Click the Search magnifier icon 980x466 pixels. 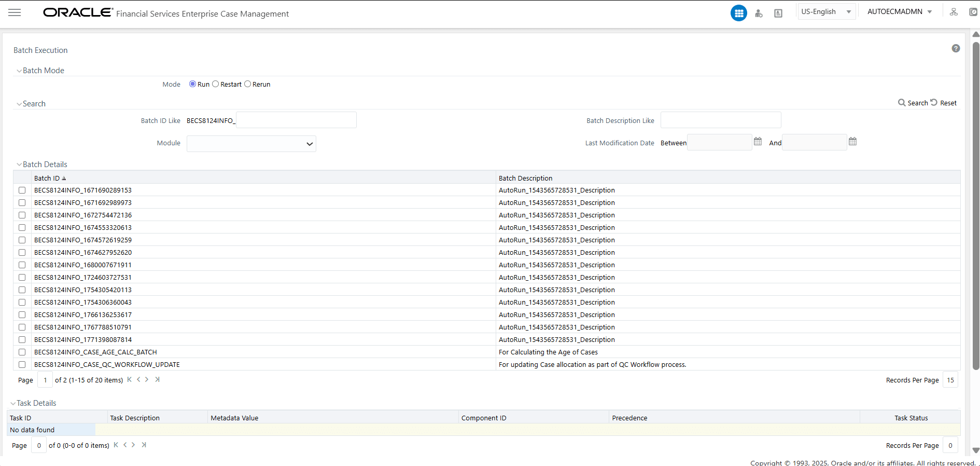pos(902,103)
